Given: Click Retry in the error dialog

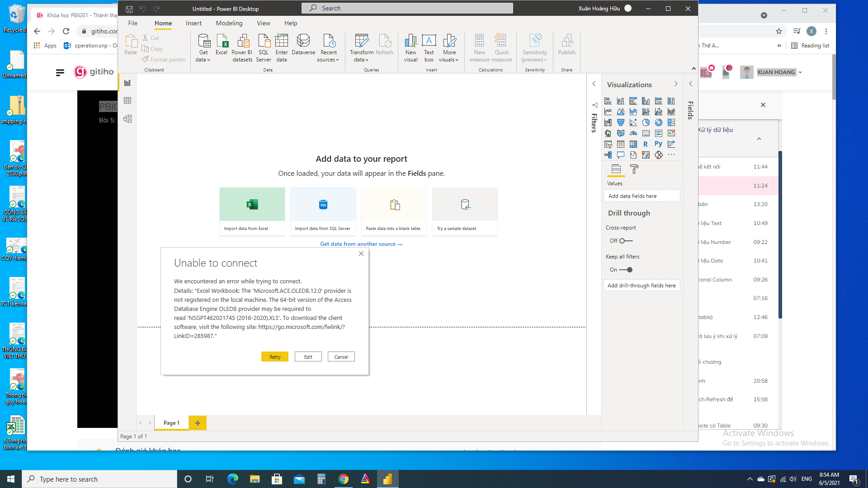Looking at the screenshot, I should [x=275, y=357].
